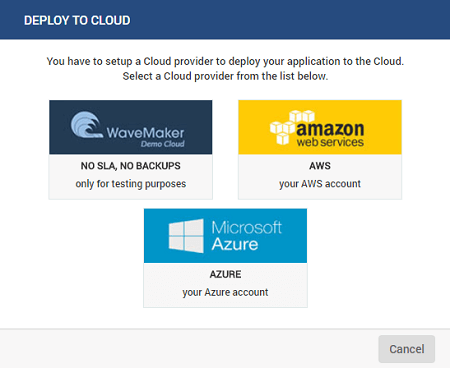Select the WaveMaker Demo Cloud logo

pyautogui.click(x=131, y=127)
